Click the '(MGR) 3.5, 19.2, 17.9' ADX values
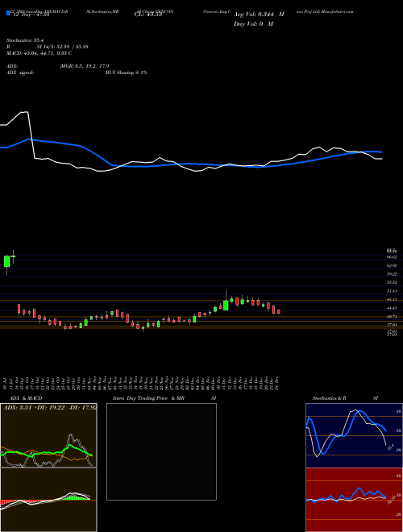 (x=84, y=66)
